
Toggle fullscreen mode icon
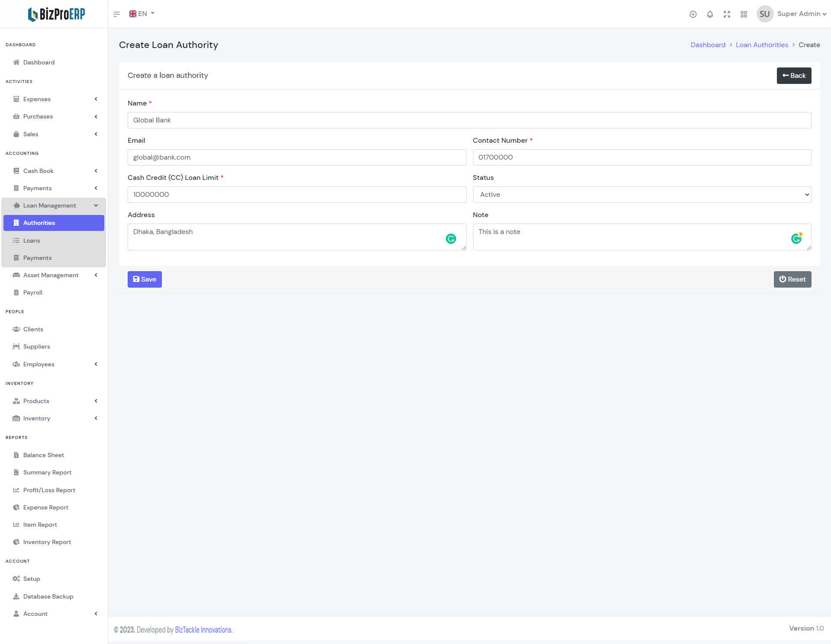[727, 14]
